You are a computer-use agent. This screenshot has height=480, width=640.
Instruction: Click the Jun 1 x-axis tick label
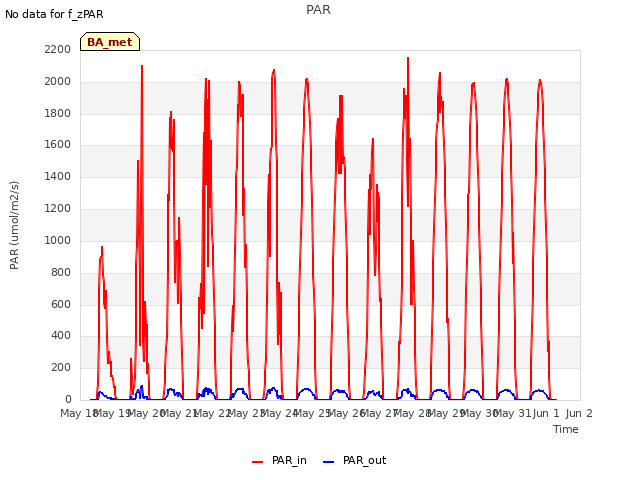point(546,413)
